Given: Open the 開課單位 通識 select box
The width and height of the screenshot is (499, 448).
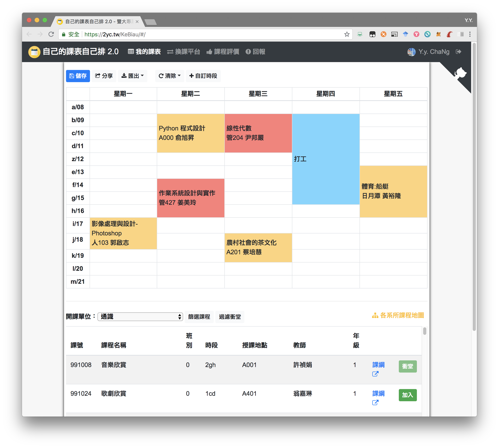Looking at the screenshot, I should pos(140,317).
